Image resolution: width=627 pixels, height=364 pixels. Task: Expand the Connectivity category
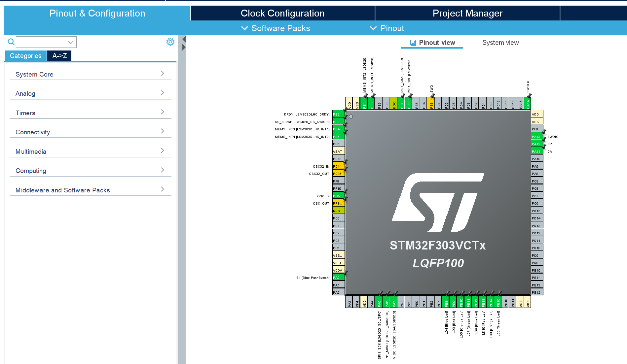coord(91,132)
